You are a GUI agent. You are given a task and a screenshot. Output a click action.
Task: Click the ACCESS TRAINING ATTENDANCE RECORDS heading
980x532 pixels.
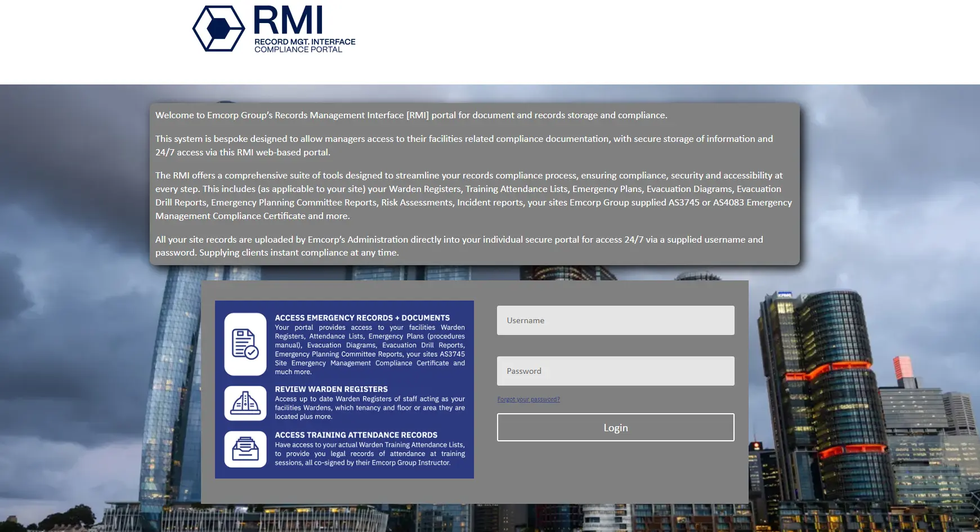pyautogui.click(x=356, y=435)
